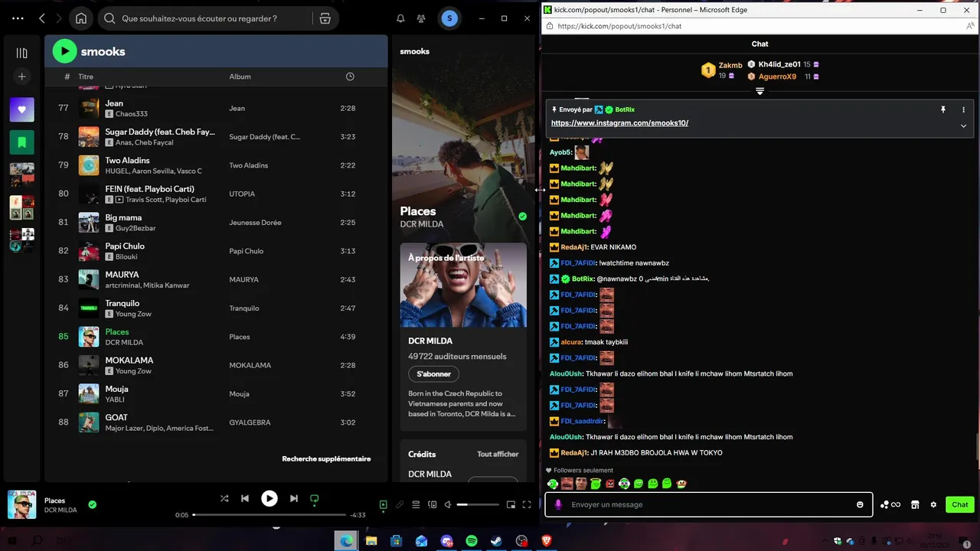Open the channel points infinity icon
Screen dimensions: 980x551
[x=890, y=504]
